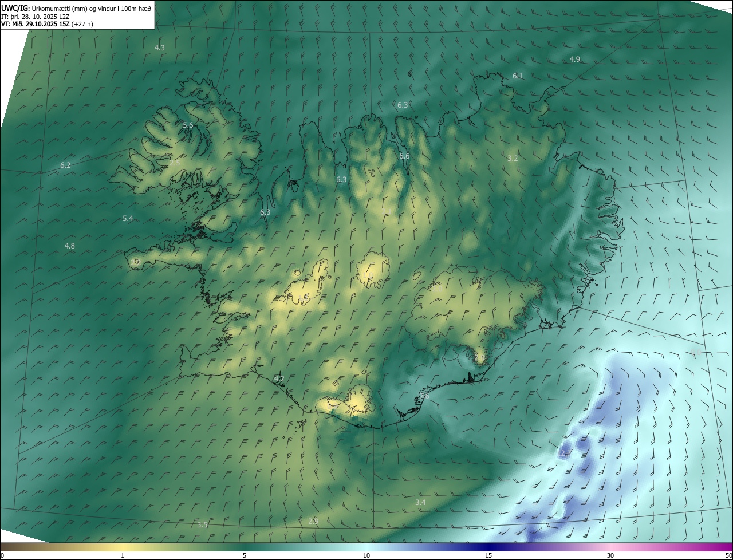Click the '9.0' value label over the sea

tap(696, 353)
